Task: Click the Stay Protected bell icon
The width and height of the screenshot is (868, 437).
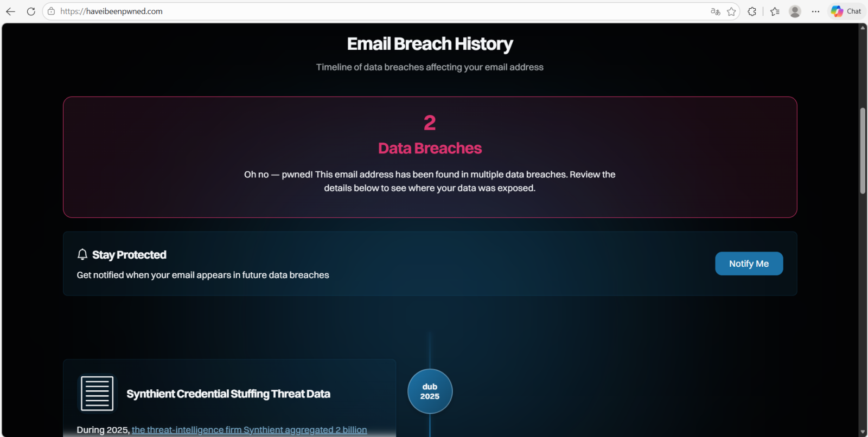Action: tap(82, 254)
